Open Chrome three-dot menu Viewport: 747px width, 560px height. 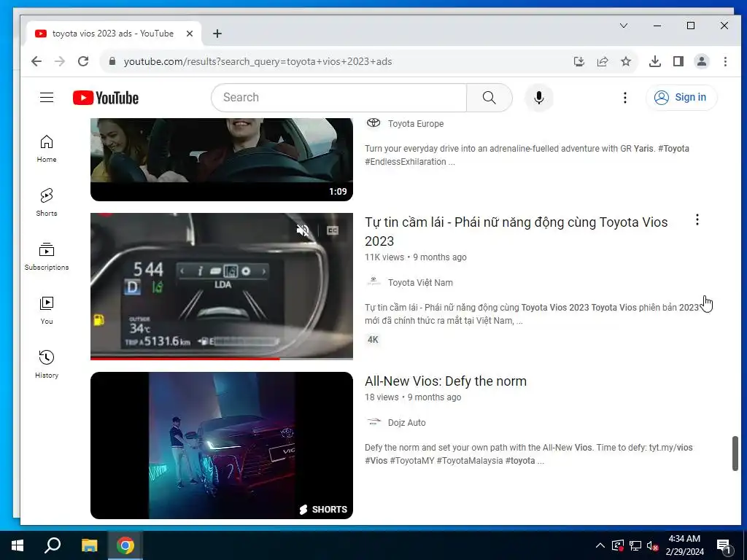pyautogui.click(x=725, y=61)
